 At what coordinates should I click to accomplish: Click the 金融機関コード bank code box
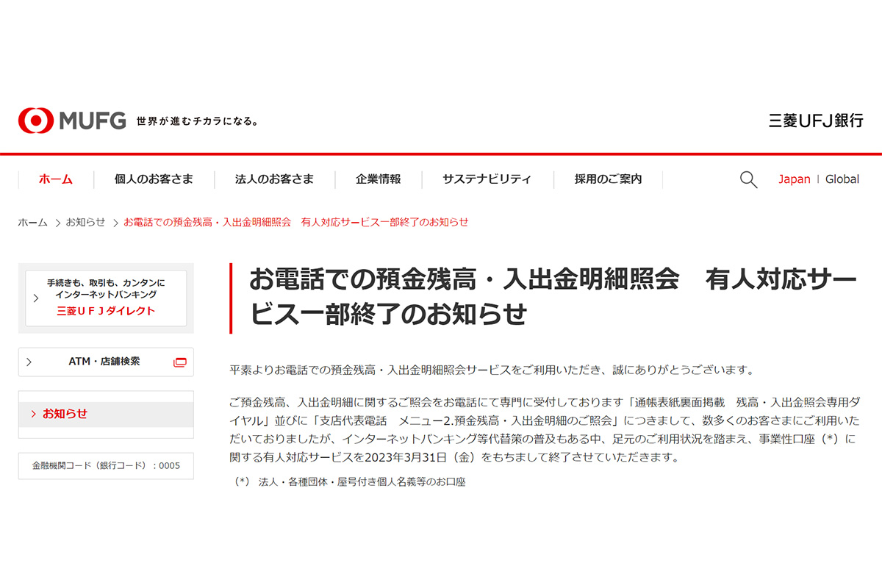pyautogui.click(x=105, y=465)
